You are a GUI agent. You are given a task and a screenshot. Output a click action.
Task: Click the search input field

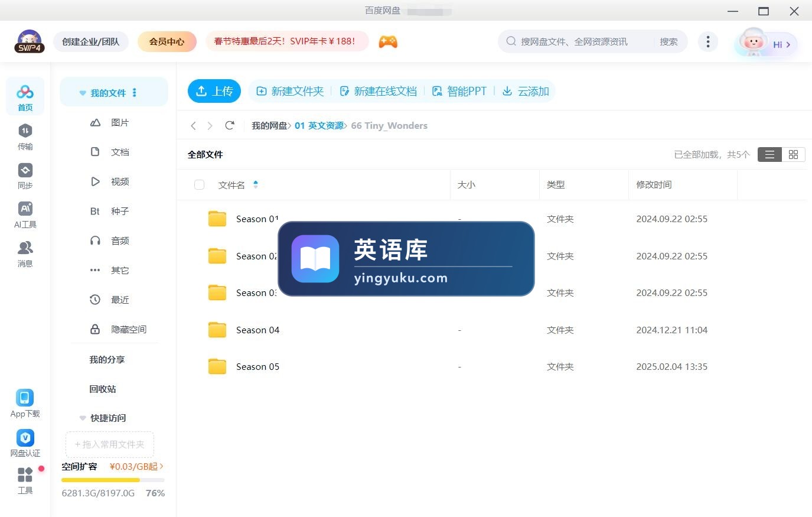click(x=576, y=41)
